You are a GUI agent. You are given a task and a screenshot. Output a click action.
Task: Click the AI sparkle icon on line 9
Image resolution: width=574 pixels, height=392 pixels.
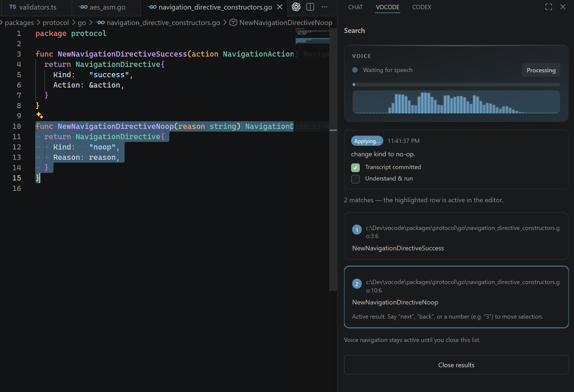40,115
